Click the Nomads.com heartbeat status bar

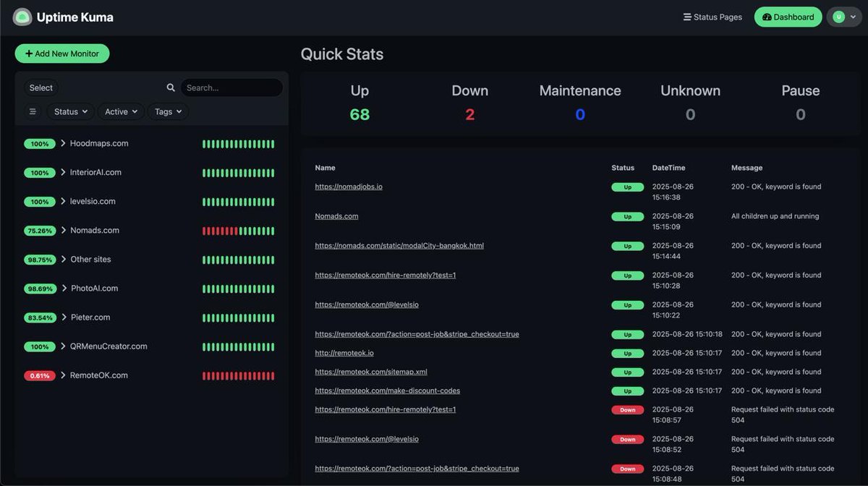click(x=238, y=231)
